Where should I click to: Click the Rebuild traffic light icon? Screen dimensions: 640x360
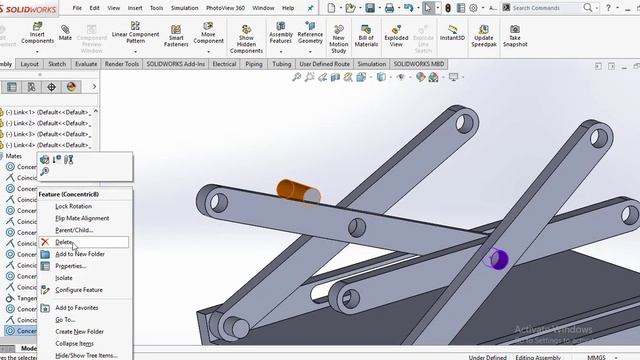[x=448, y=8]
